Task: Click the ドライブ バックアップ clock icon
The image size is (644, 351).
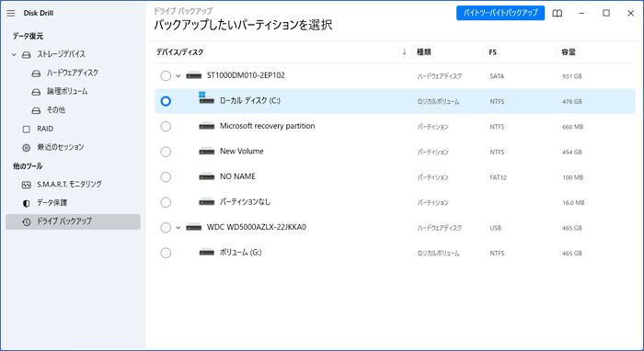Action: point(27,221)
